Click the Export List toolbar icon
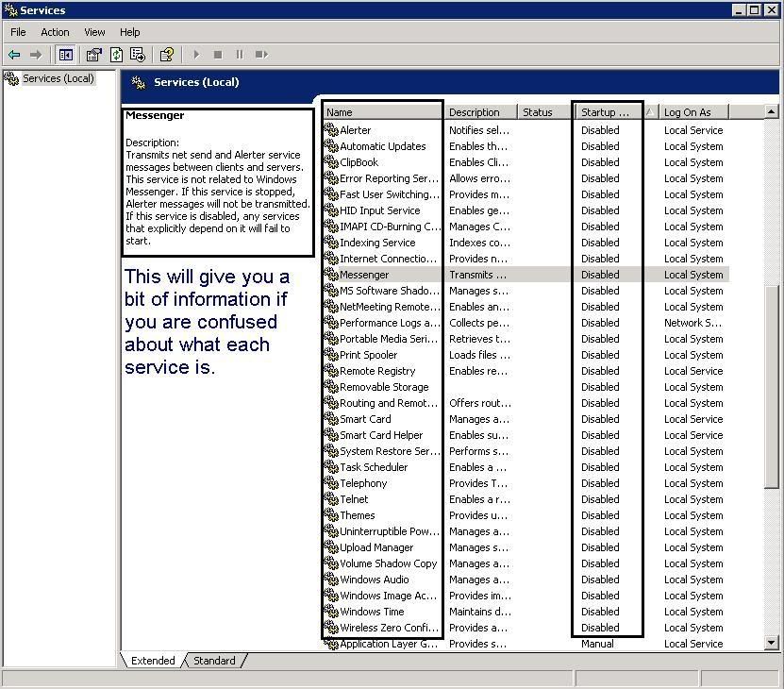784x689 pixels. coord(138,55)
